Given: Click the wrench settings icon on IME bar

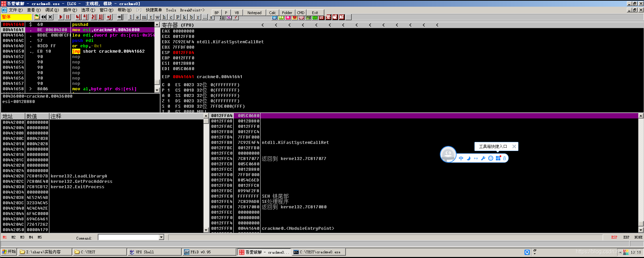Looking at the screenshot, I should [483, 158].
